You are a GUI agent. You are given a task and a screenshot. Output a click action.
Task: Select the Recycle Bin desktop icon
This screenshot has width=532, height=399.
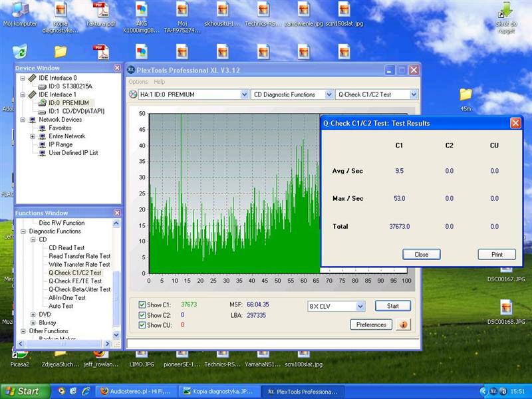20,51
